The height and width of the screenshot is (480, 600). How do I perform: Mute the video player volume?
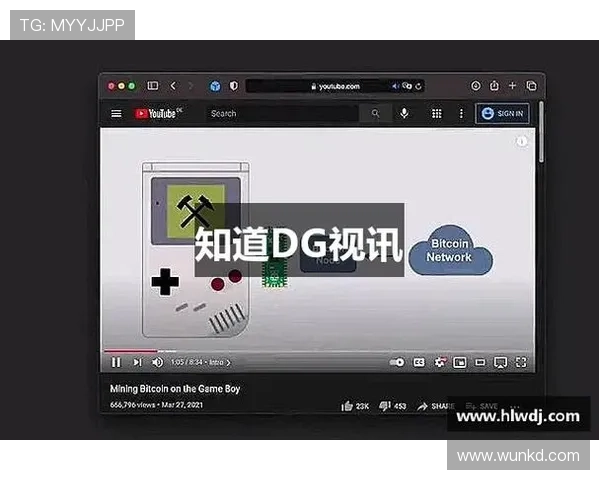[157, 362]
